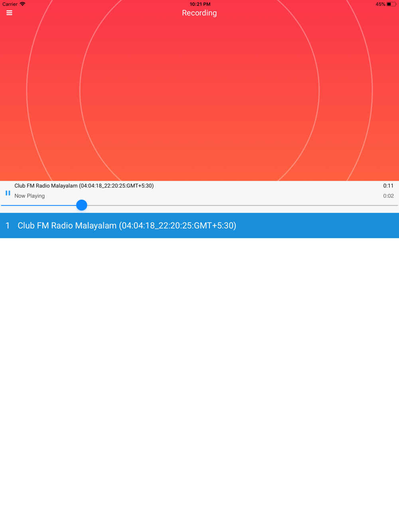Click the 45% battery percentage
The image size is (399, 532).
tap(380, 4)
